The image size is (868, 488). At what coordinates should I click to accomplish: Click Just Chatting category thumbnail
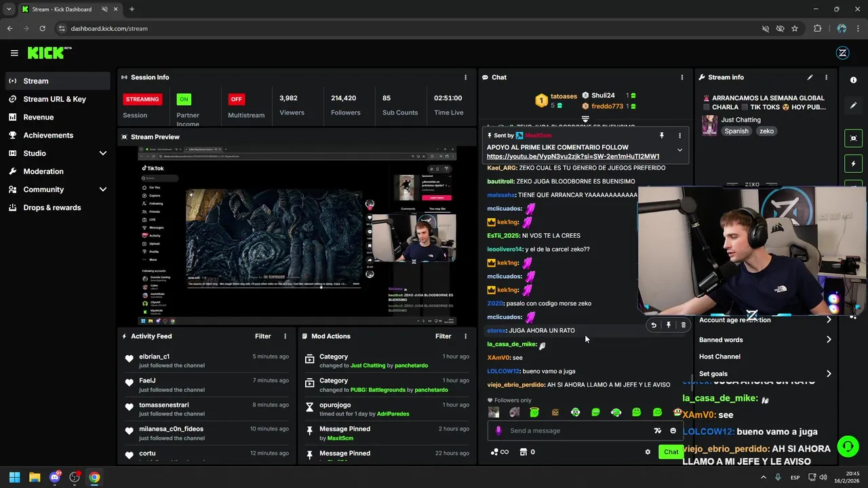709,125
